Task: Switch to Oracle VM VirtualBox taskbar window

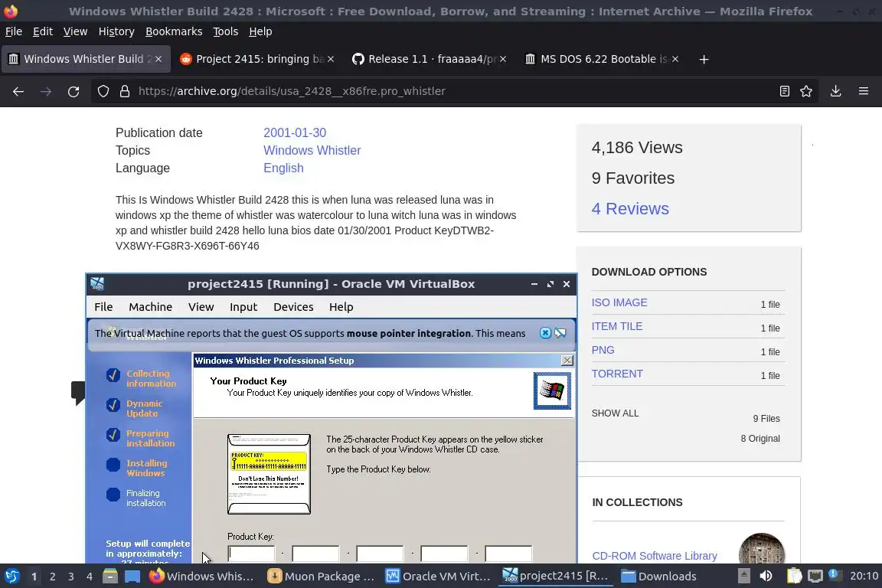Action: click(x=438, y=577)
